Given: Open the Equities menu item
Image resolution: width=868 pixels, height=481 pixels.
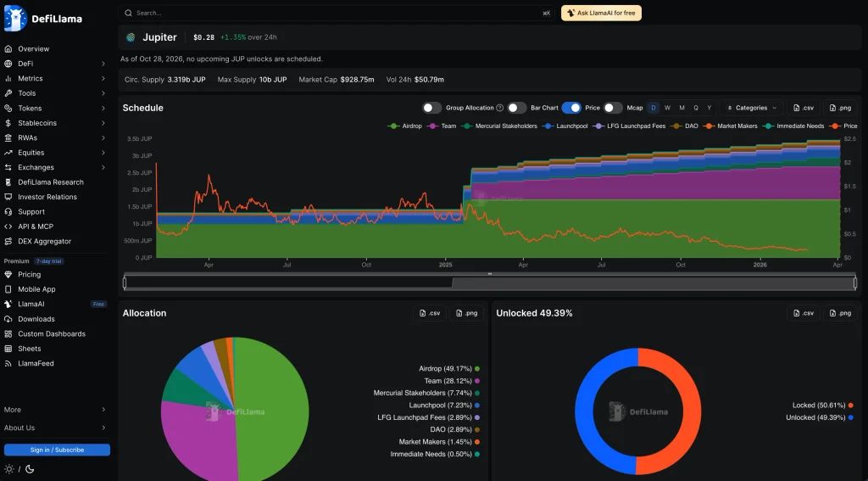Looking at the screenshot, I should pyautogui.click(x=55, y=153).
